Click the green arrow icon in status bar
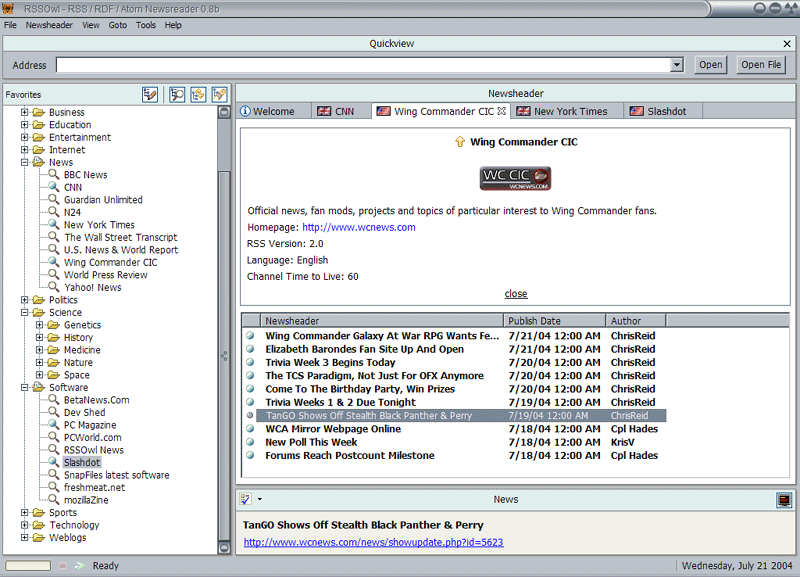Viewport: 800px width, 577px height. [81, 566]
